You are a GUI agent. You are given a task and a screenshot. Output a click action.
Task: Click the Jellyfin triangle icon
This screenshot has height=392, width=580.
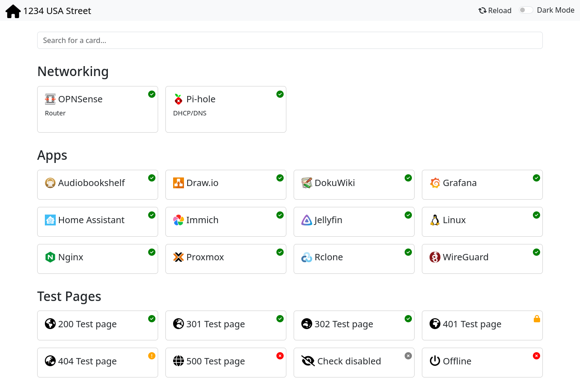pos(307,220)
